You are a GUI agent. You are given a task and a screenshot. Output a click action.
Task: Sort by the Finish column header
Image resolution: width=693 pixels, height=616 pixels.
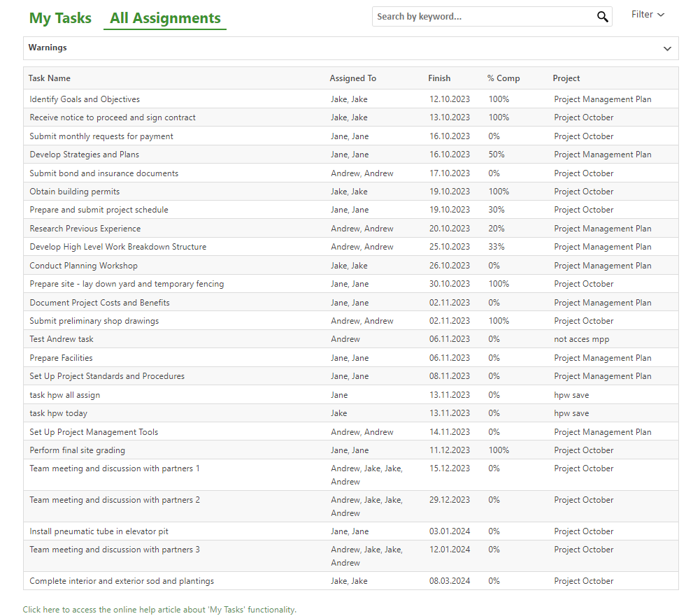pyautogui.click(x=439, y=78)
